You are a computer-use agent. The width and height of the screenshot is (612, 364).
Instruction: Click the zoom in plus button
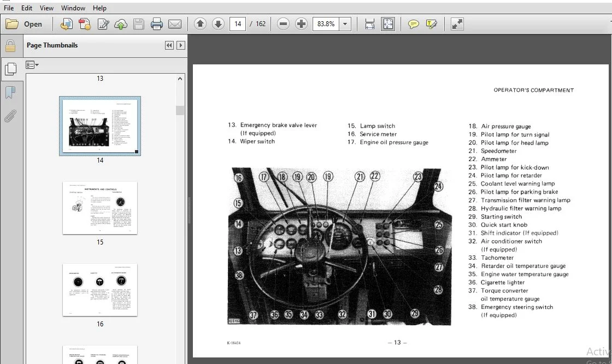pos(301,24)
